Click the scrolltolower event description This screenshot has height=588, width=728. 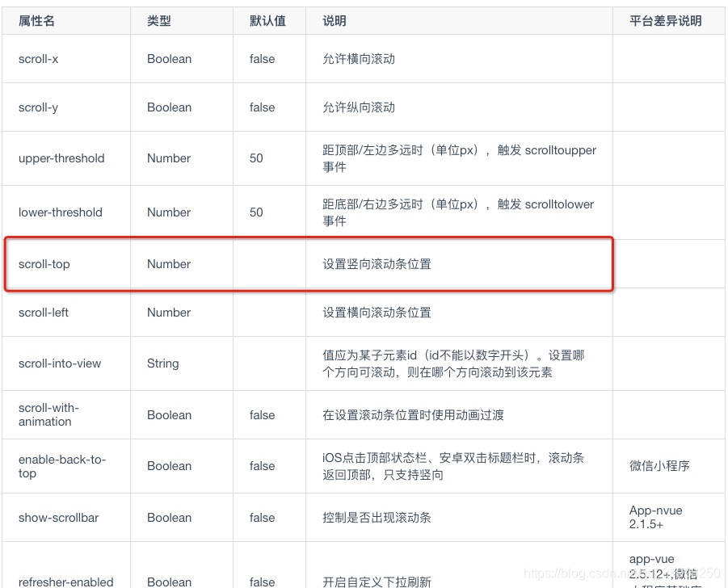tap(459, 212)
